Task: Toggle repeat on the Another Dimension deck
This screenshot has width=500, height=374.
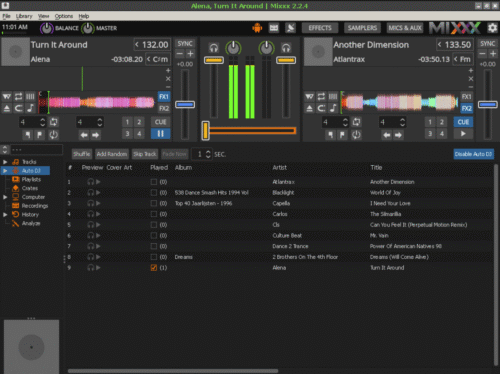Action: [321, 97]
